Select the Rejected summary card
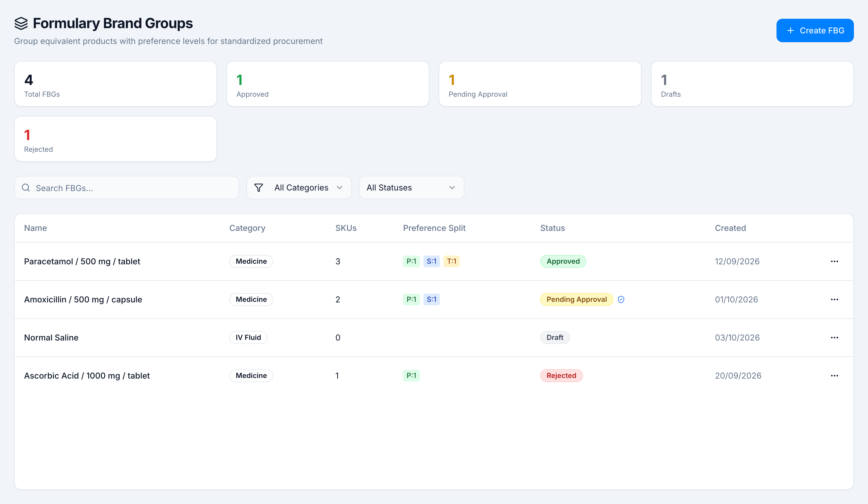The image size is (868, 504). tap(115, 139)
